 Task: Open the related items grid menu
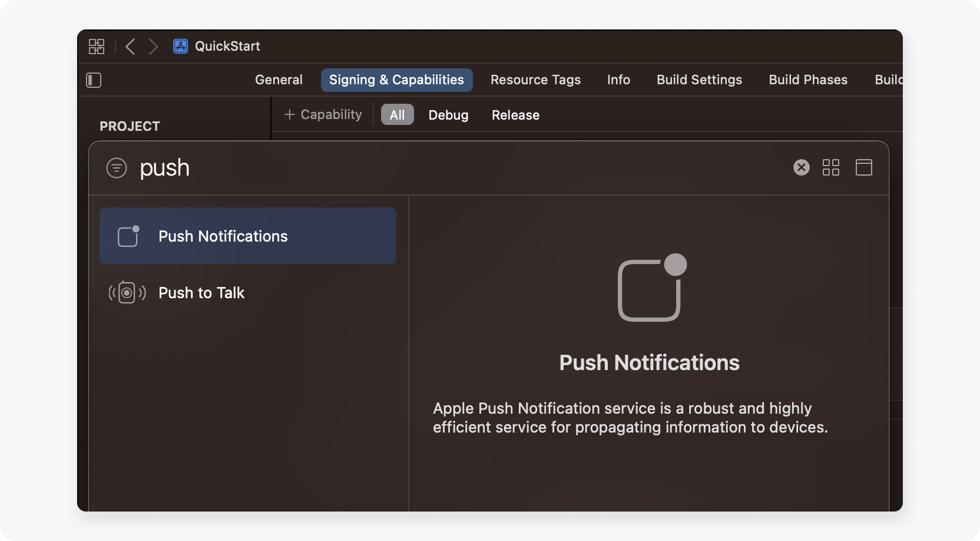tap(97, 47)
